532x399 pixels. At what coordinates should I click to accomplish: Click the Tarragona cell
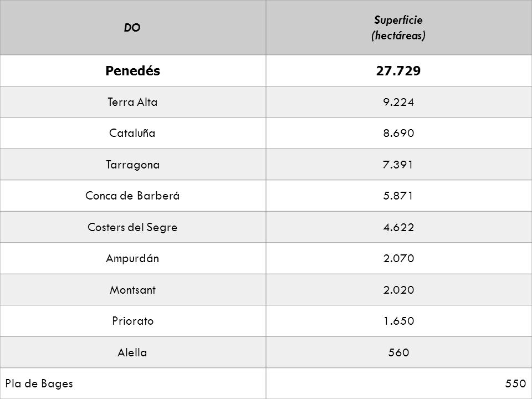[132, 165]
